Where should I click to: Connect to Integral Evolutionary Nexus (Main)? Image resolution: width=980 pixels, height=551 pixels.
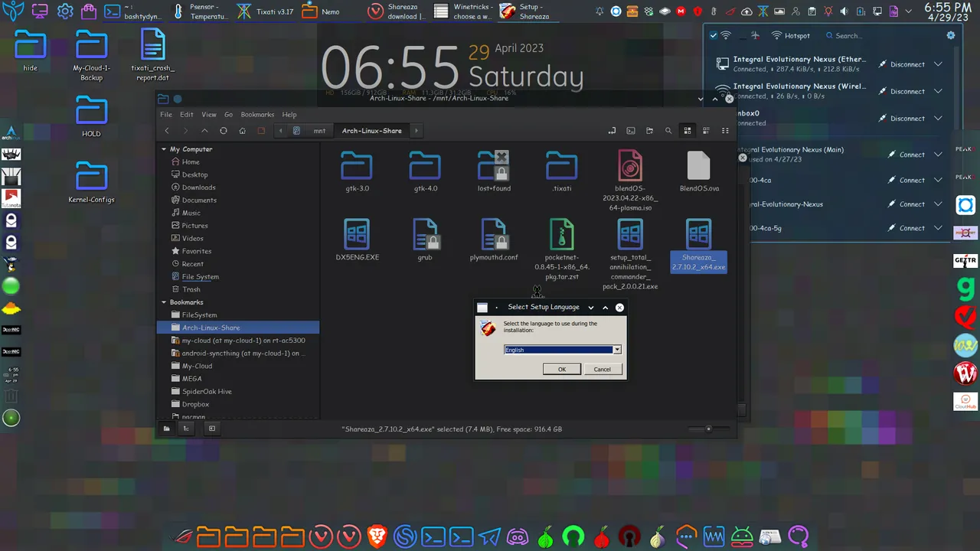[906, 155]
